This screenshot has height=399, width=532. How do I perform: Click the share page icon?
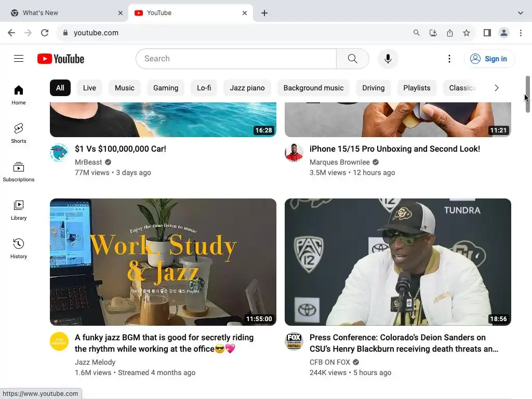(450, 33)
